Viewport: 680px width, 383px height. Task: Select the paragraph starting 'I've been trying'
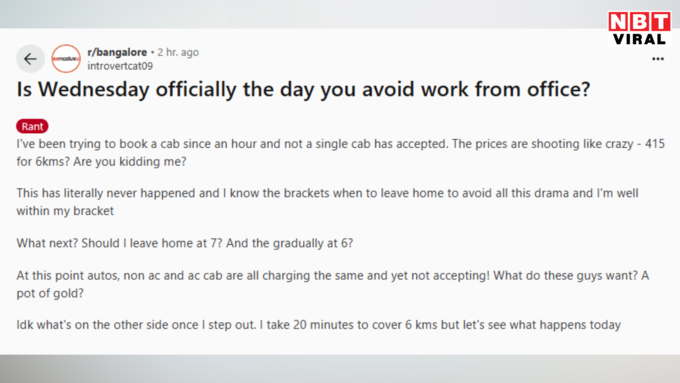tap(340, 153)
